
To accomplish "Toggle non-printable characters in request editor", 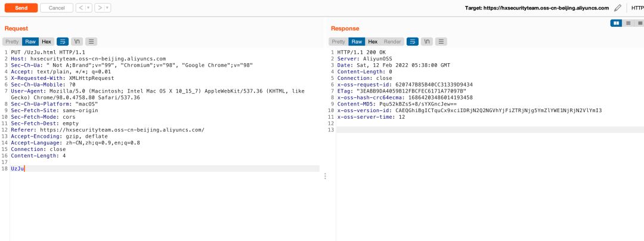I will [77, 42].
